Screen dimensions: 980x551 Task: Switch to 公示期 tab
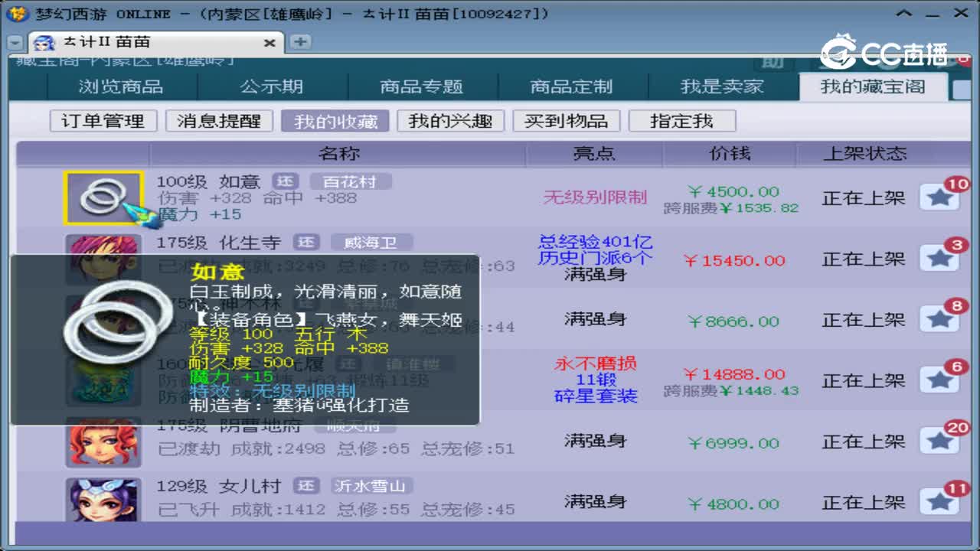coord(272,86)
